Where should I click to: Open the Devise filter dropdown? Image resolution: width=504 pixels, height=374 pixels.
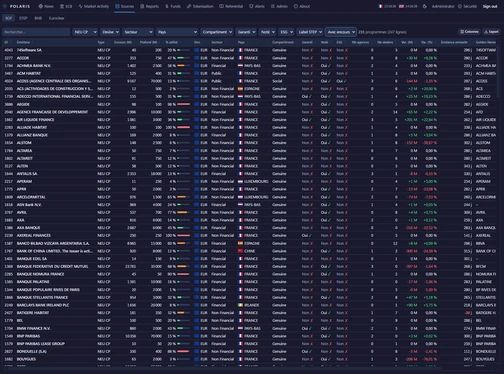coord(110,32)
